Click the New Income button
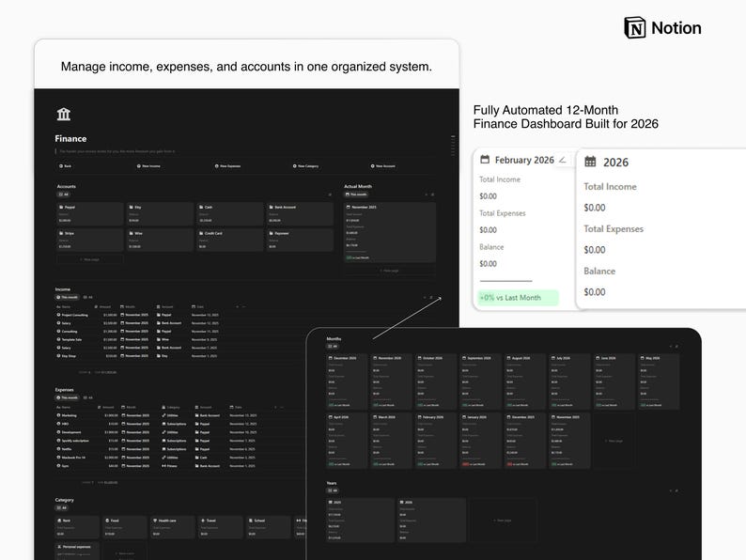 148,166
